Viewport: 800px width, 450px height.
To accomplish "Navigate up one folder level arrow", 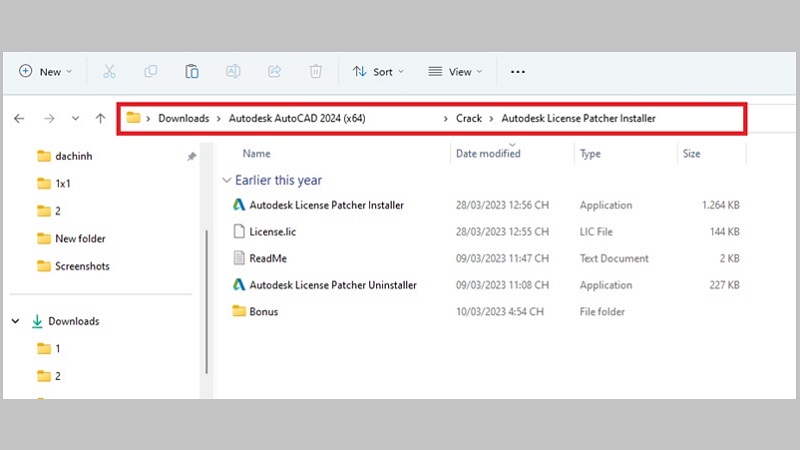I will [x=100, y=118].
